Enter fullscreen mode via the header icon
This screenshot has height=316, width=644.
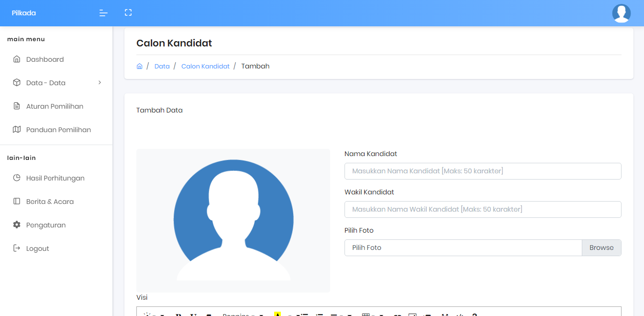click(x=128, y=13)
